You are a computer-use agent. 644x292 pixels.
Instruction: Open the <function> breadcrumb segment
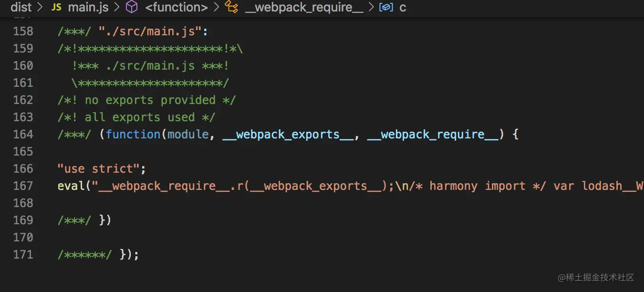point(177,7)
